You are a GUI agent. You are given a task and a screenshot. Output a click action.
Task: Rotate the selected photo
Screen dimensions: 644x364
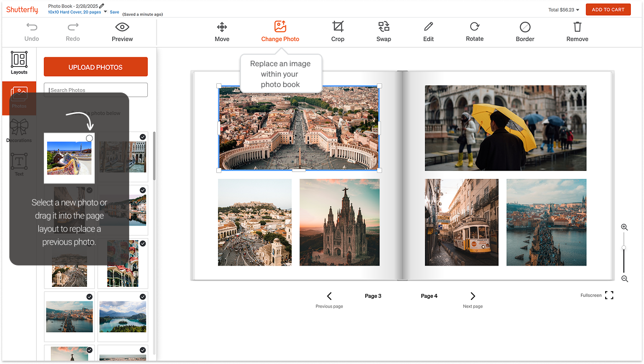474,32
